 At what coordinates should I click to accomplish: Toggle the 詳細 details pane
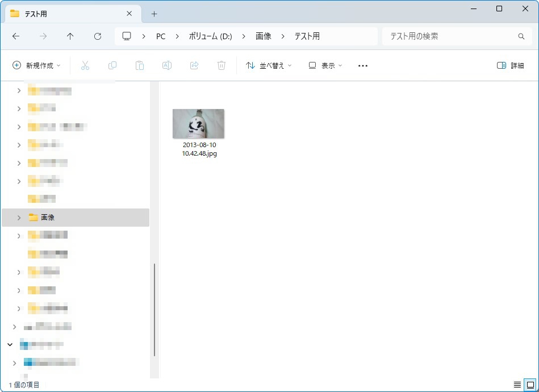(x=510, y=65)
